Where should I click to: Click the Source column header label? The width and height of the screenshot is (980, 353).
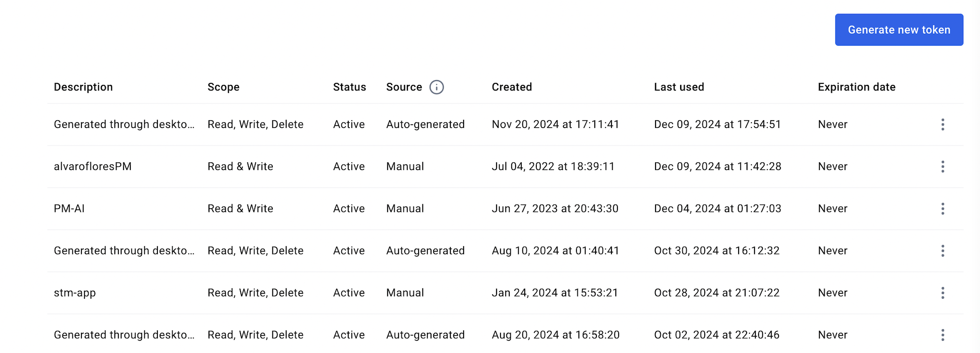click(404, 87)
